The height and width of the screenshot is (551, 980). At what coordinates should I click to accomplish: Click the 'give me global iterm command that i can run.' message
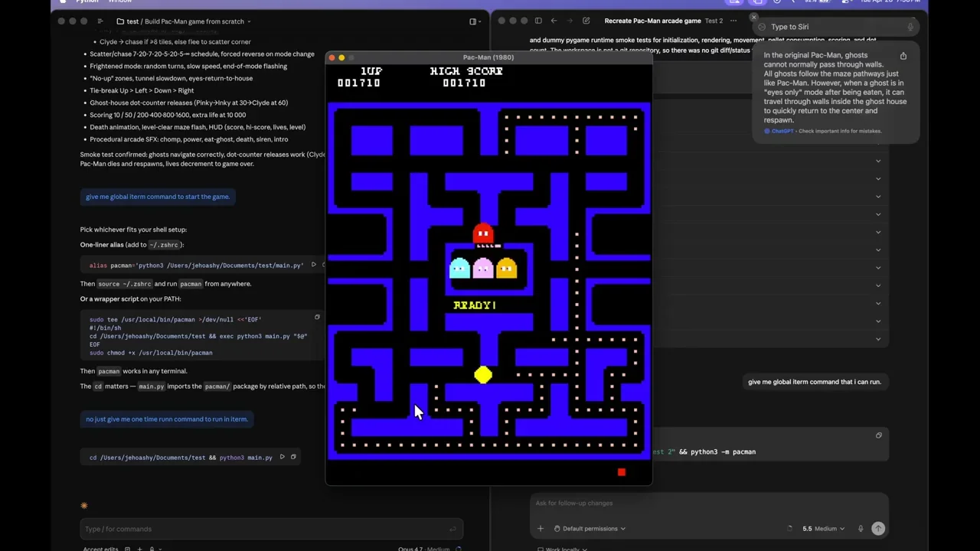(x=815, y=382)
